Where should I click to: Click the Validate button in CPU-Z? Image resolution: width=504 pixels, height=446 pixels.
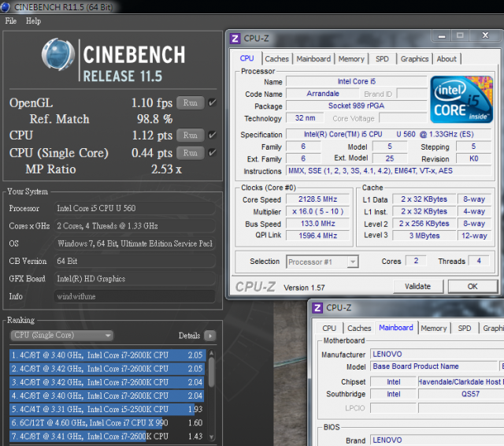click(418, 286)
